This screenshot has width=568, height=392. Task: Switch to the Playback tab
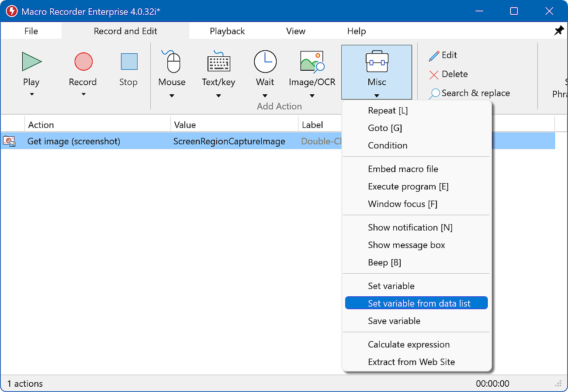(227, 31)
